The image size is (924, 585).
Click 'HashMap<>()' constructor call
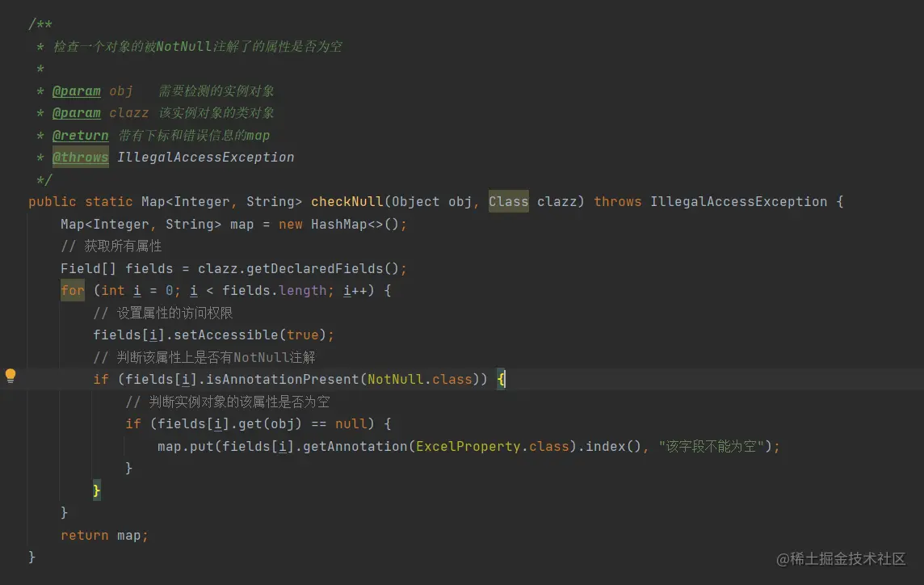point(355,224)
